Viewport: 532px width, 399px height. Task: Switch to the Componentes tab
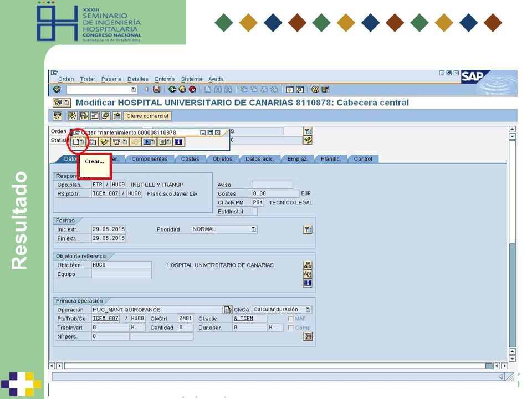150,159
